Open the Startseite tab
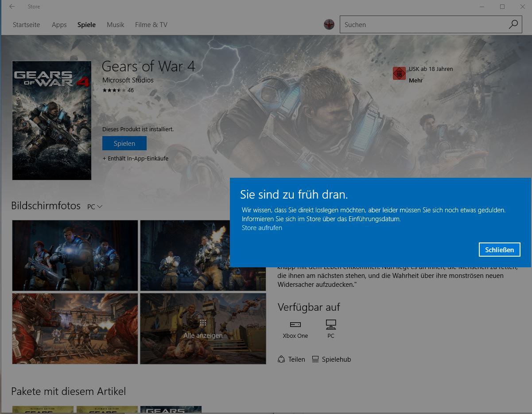The width and height of the screenshot is (532, 414). [x=26, y=25]
